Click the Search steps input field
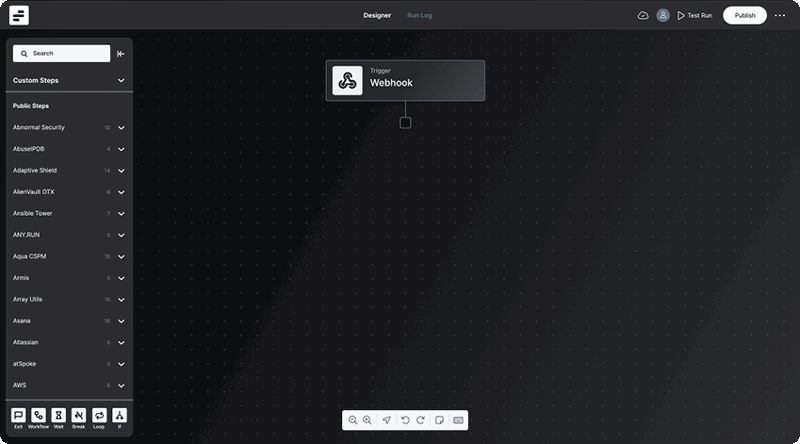Viewport: 800px width, 444px height. [62, 54]
